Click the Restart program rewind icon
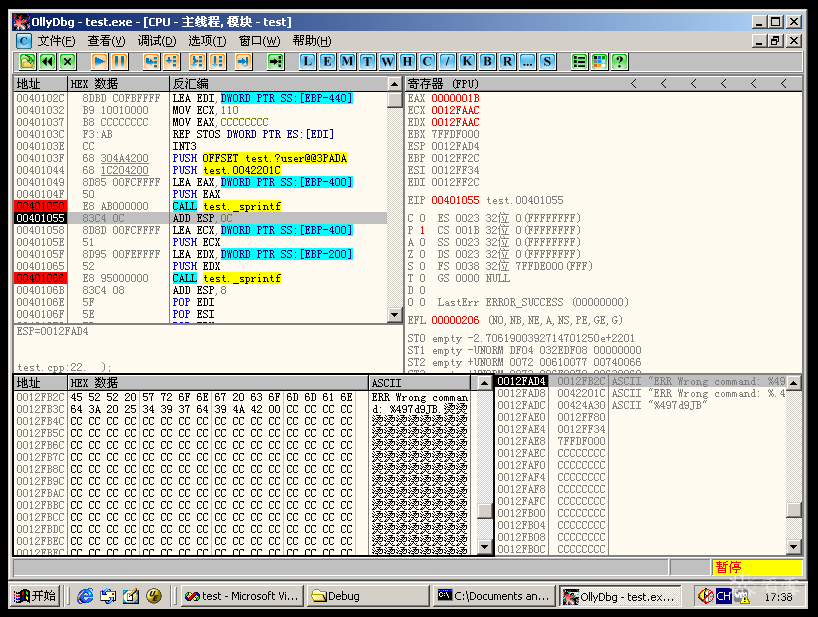This screenshot has width=818, height=617. 47,61
